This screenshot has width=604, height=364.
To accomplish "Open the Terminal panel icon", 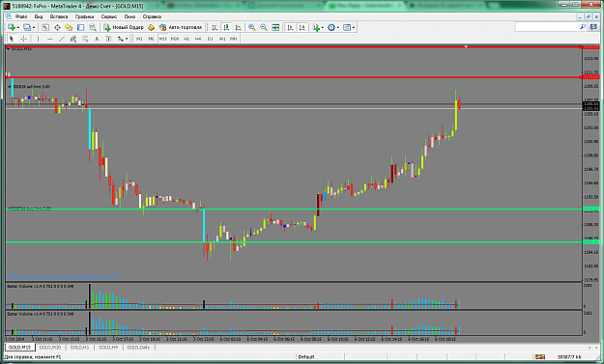I will pyautogui.click(x=80, y=27).
